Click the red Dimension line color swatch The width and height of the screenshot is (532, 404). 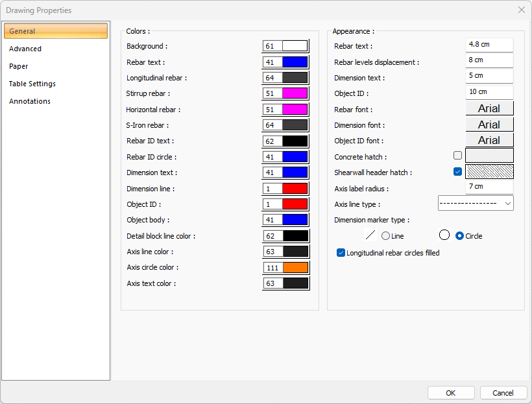(x=295, y=188)
